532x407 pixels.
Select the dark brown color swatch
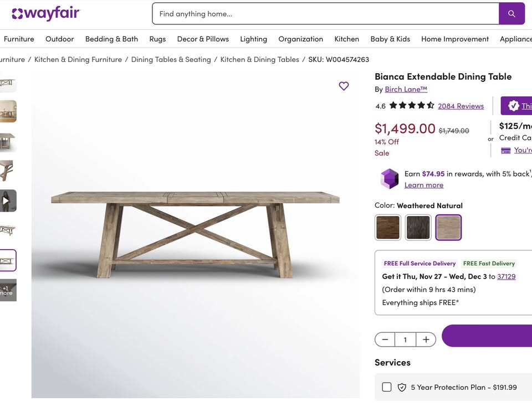click(x=388, y=227)
